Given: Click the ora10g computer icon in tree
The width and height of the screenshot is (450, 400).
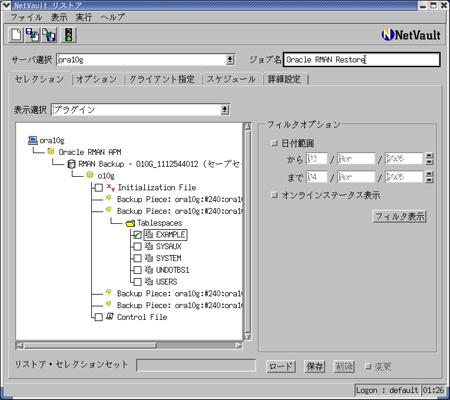Looking at the screenshot, I should coord(32,140).
